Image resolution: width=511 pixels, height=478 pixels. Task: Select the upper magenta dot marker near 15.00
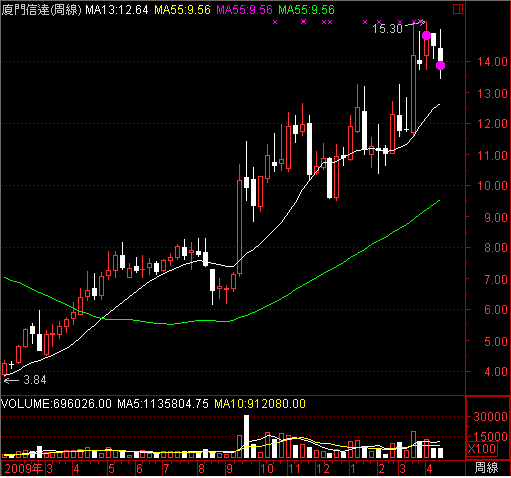tap(426, 35)
